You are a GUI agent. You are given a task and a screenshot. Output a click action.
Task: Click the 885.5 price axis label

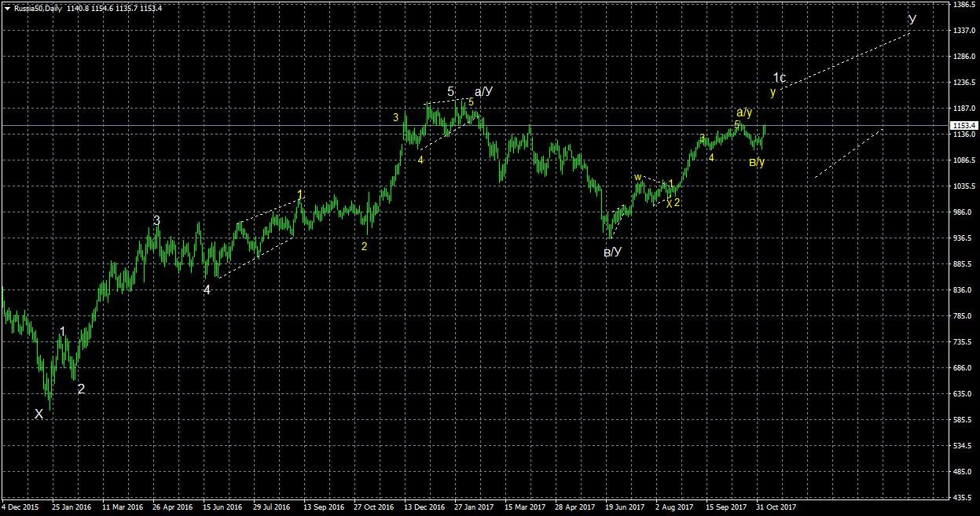click(x=962, y=264)
